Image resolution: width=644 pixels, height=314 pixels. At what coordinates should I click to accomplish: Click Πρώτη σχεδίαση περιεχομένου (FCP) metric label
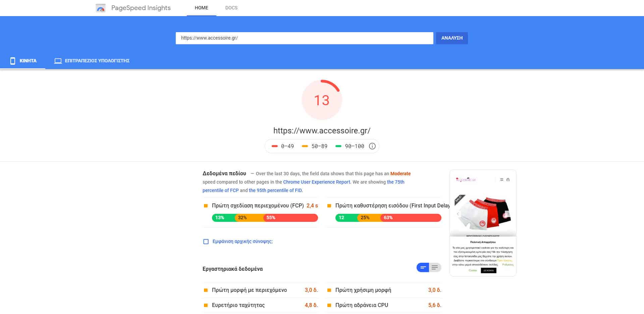(x=258, y=206)
